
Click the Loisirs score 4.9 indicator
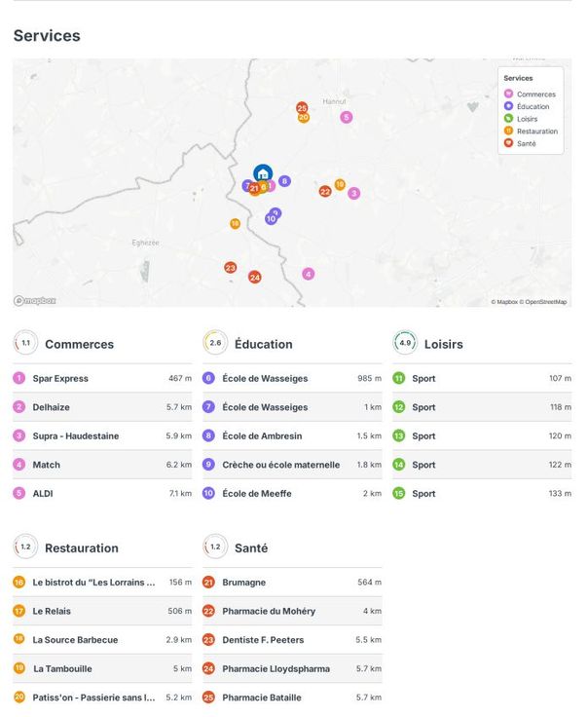coord(405,344)
